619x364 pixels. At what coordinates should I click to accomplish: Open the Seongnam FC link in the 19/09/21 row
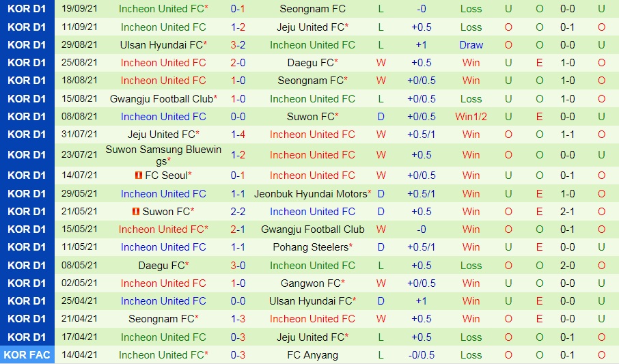pyautogui.click(x=312, y=9)
